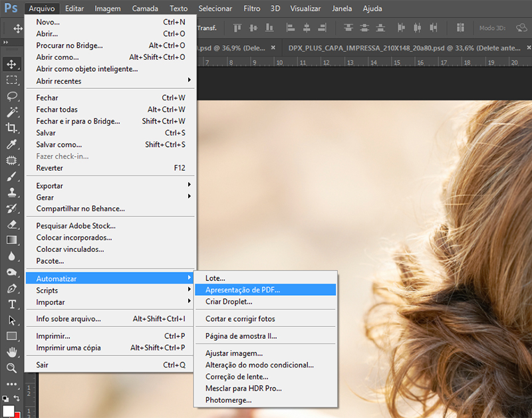Choose the Hand tool
Viewport: 532px width, 418px height.
point(11,352)
